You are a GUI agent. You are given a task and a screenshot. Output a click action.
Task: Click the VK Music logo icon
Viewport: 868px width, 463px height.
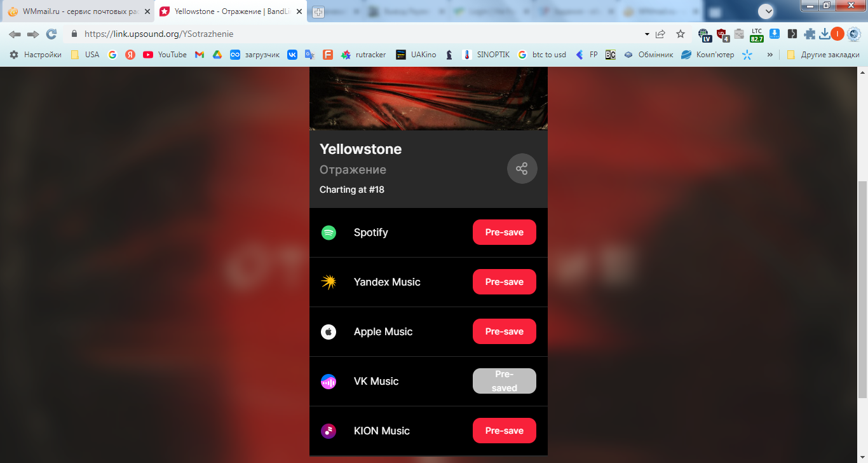(x=329, y=382)
